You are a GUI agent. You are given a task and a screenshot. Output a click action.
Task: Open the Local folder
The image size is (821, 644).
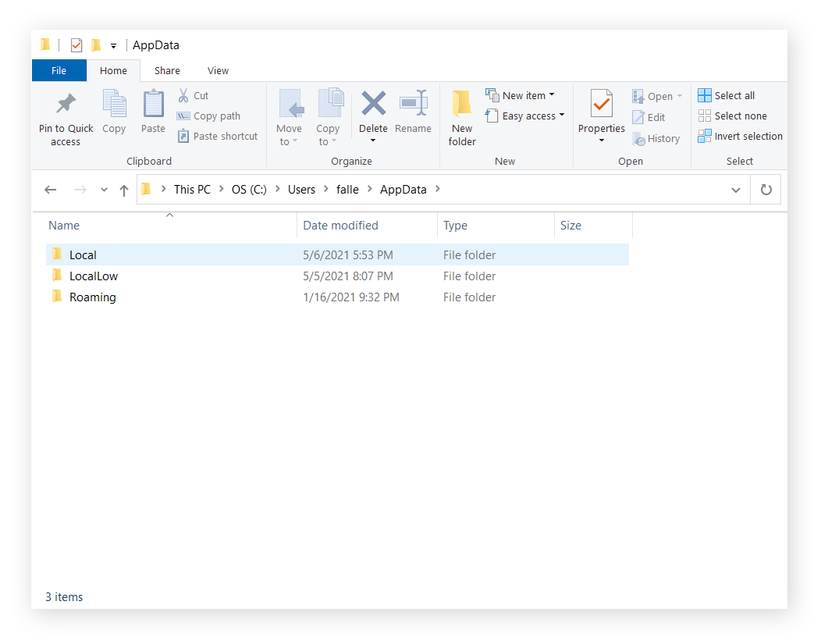click(84, 254)
